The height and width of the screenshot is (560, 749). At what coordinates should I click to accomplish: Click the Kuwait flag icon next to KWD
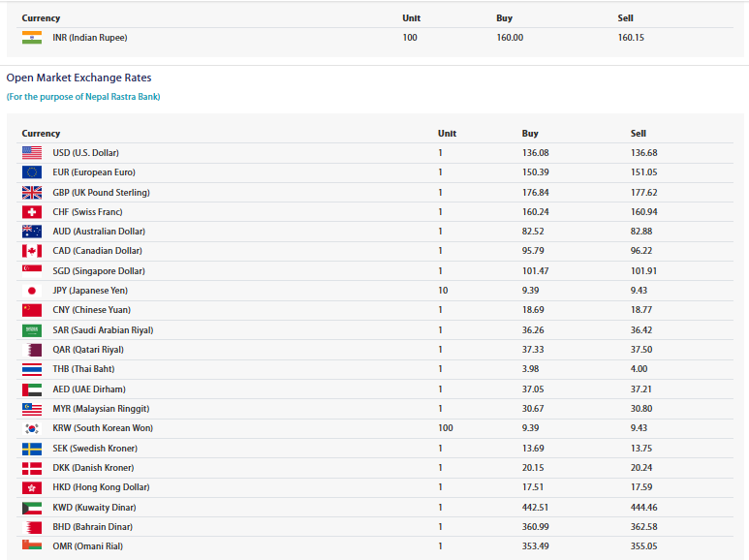pyautogui.click(x=32, y=508)
